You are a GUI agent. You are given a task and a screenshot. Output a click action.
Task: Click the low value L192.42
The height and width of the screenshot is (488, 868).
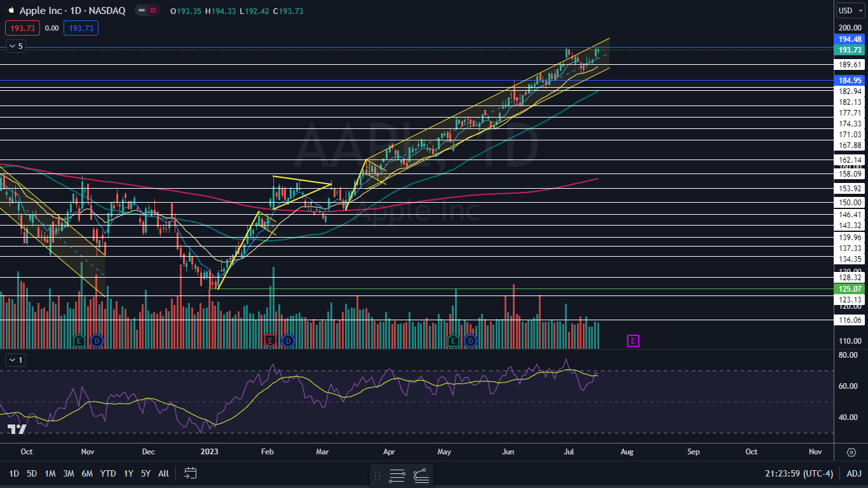tap(254, 11)
